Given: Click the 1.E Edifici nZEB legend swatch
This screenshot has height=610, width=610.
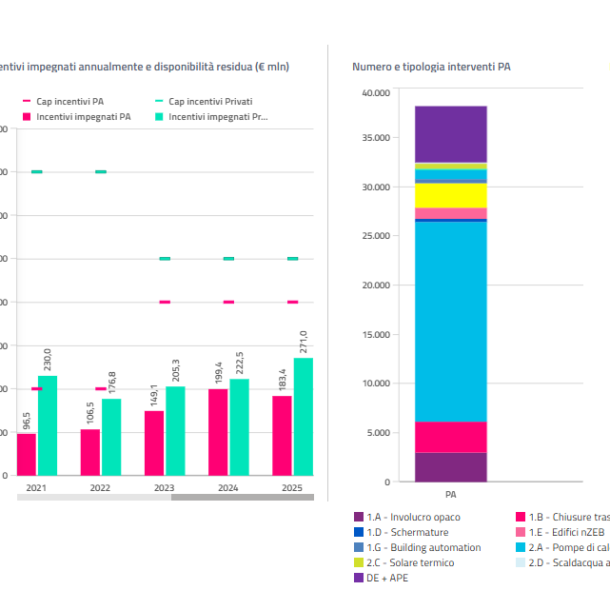Looking at the screenshot, I should pos(520,532).
